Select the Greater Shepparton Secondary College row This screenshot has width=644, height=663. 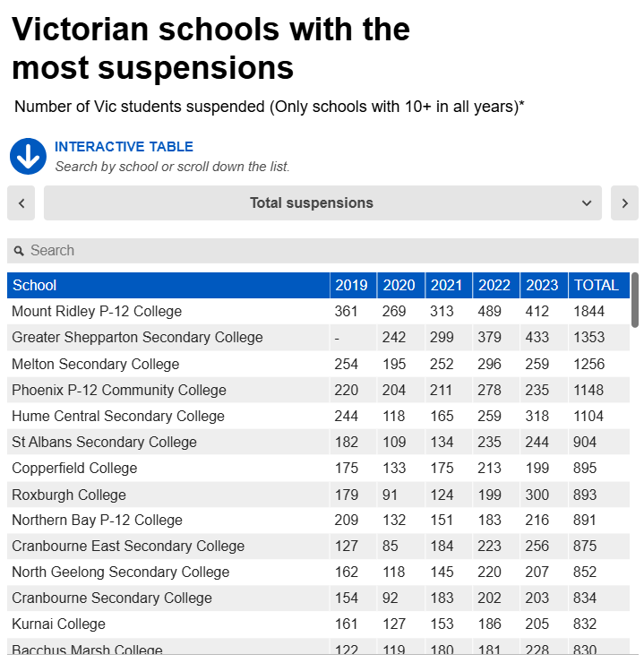click(x=318, y=338)
